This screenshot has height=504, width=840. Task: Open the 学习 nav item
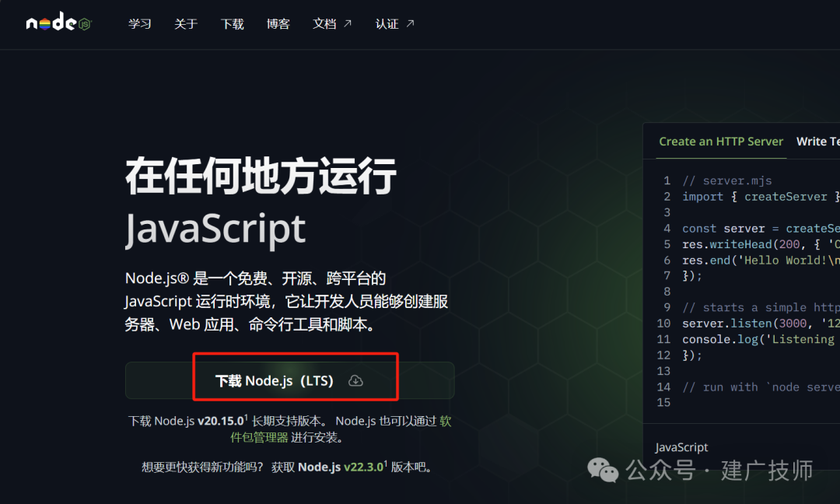[140, 23]
